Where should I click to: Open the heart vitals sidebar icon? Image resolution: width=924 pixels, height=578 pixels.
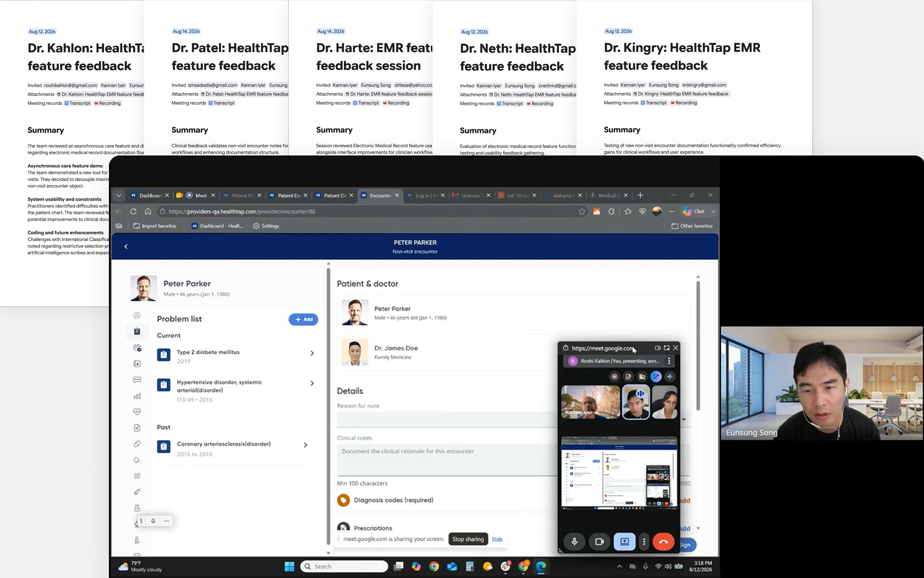pyautogui.click(x=137, y=412)
